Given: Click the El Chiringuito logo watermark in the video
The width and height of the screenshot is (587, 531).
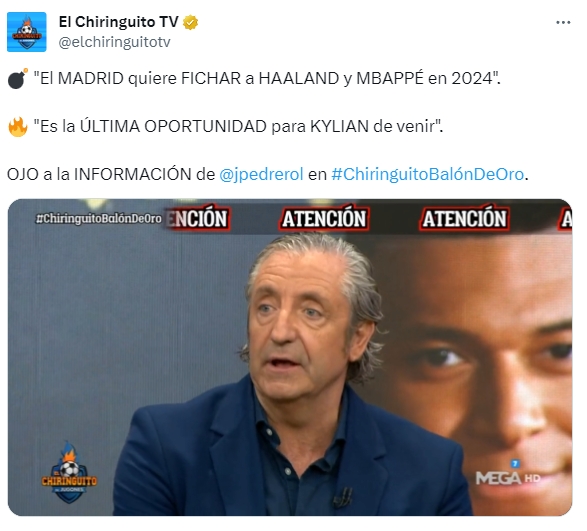Looking at the screenshot, I should 69,473.
